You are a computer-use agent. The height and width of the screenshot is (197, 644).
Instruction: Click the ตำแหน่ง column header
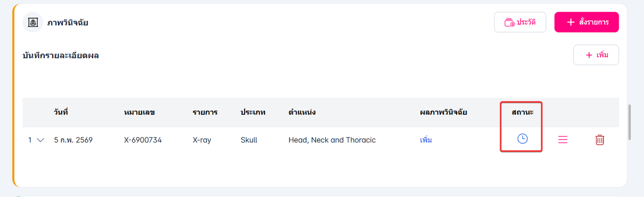click(x=302, y=113)
